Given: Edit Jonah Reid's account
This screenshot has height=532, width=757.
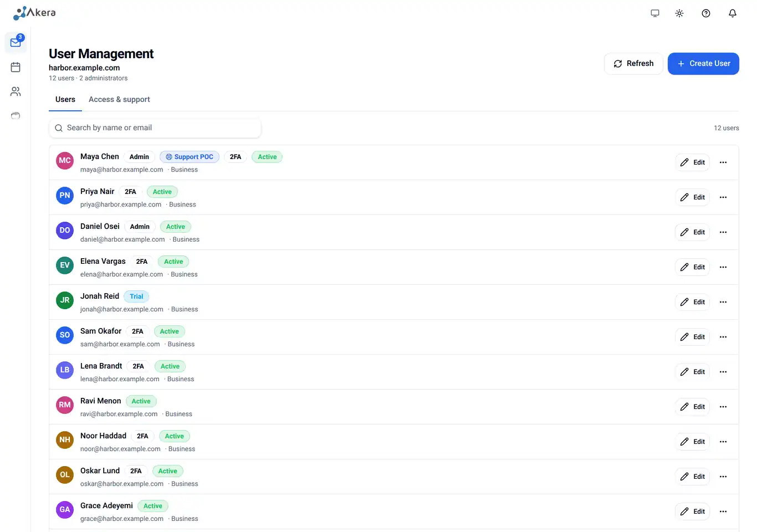Looking at the screenshot, I should coord(692,302).
